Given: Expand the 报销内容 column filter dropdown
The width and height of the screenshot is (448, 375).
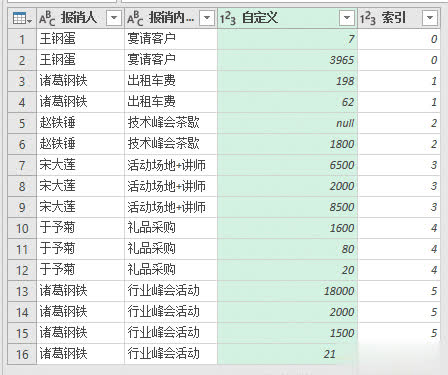Looking at the screenshot, I should tap(207, 18).
